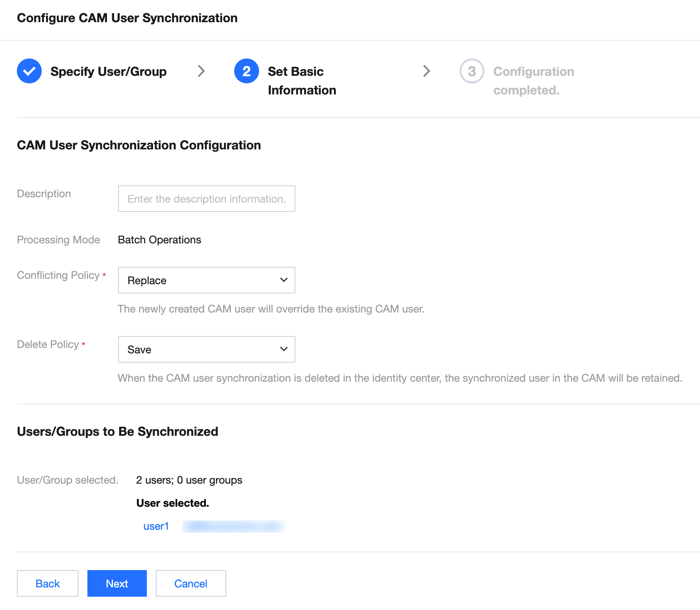Click the completed step checkmark icon
Image resolution: width=700 pixels, height=610 pixels.
(x=29, y=71)
